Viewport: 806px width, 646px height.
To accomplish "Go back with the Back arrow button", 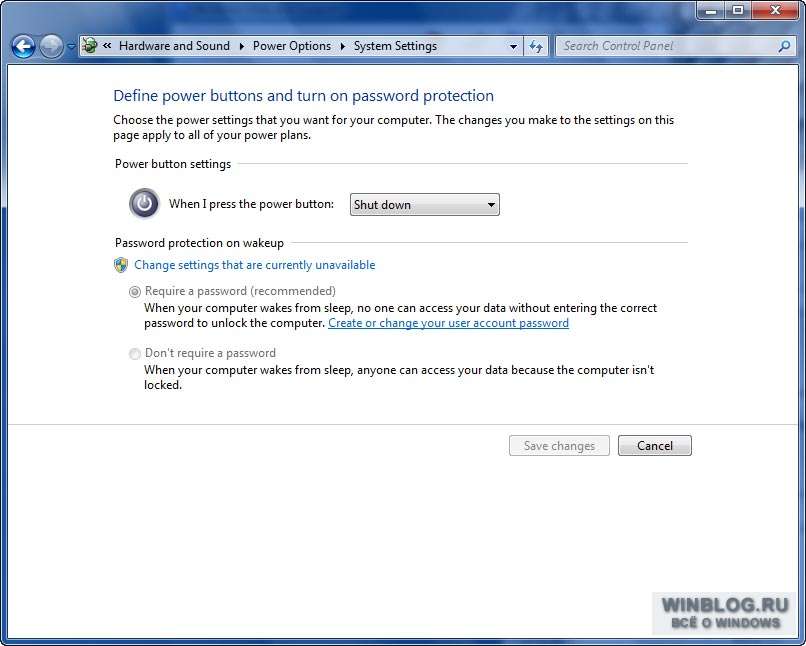I will coord(23,47).
